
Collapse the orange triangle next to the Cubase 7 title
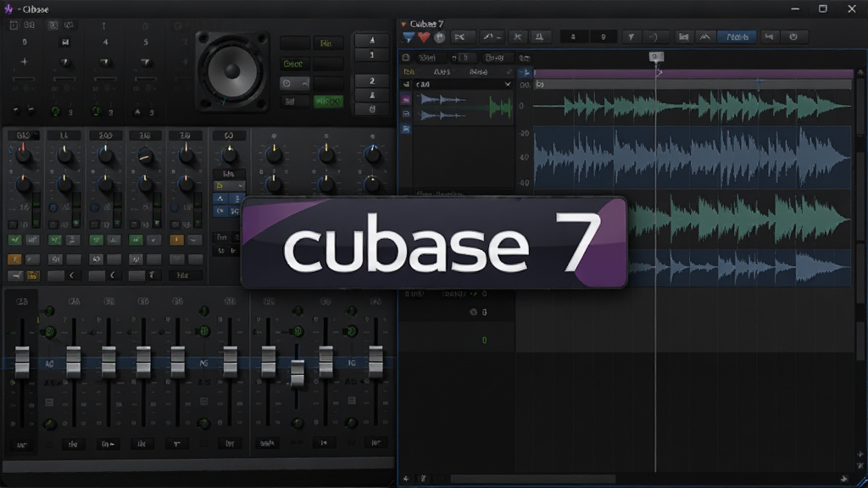tap(403, 24)
